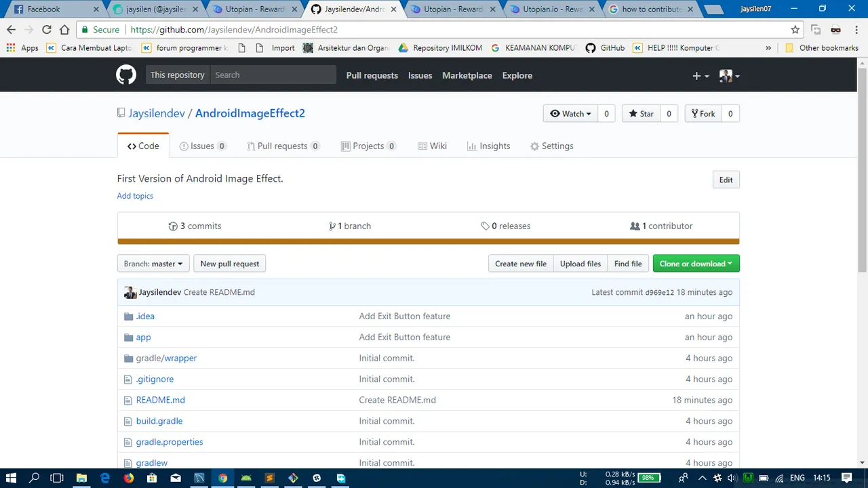Open Other bookmarks folder
868x488 pixels.
pos(822,48)
